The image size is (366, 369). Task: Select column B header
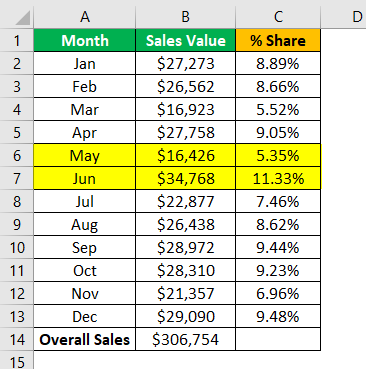185,17
